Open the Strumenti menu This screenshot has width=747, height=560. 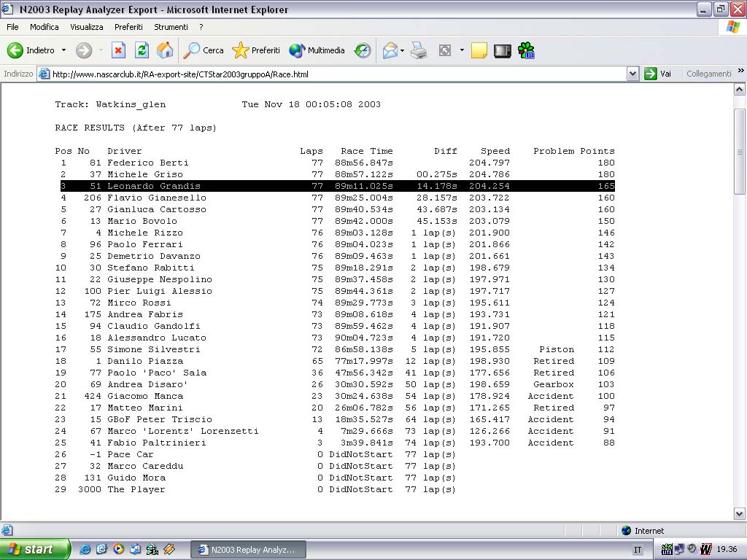171,27
